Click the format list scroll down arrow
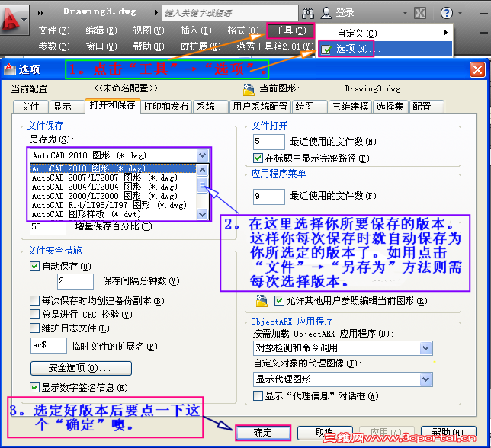This screenshot has width=491, height=448. click(202, 214)
